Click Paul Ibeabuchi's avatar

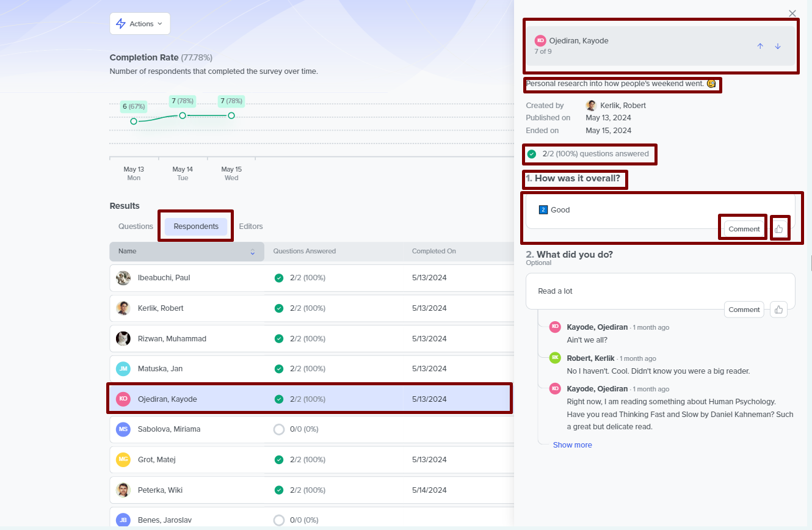[x=123, y=278]
